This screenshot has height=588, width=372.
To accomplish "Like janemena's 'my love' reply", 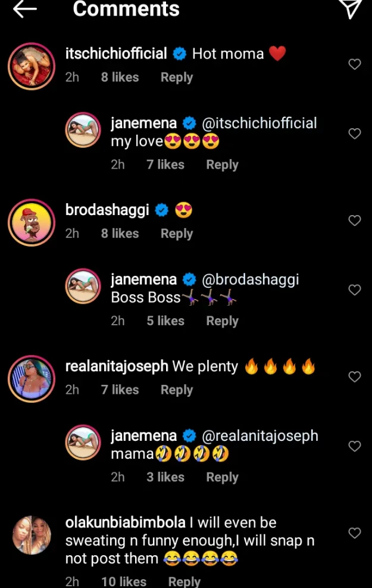I will (x=354, y=133).
